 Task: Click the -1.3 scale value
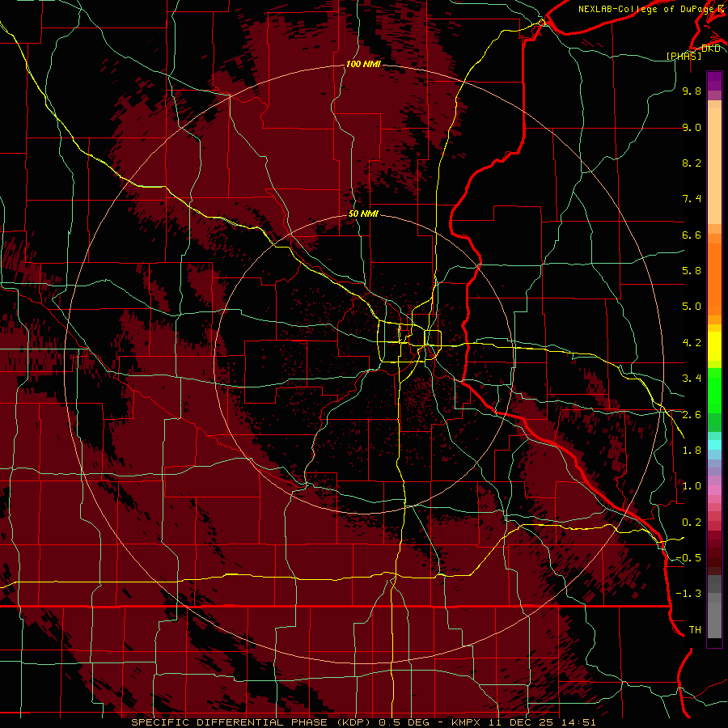point(688,594)
